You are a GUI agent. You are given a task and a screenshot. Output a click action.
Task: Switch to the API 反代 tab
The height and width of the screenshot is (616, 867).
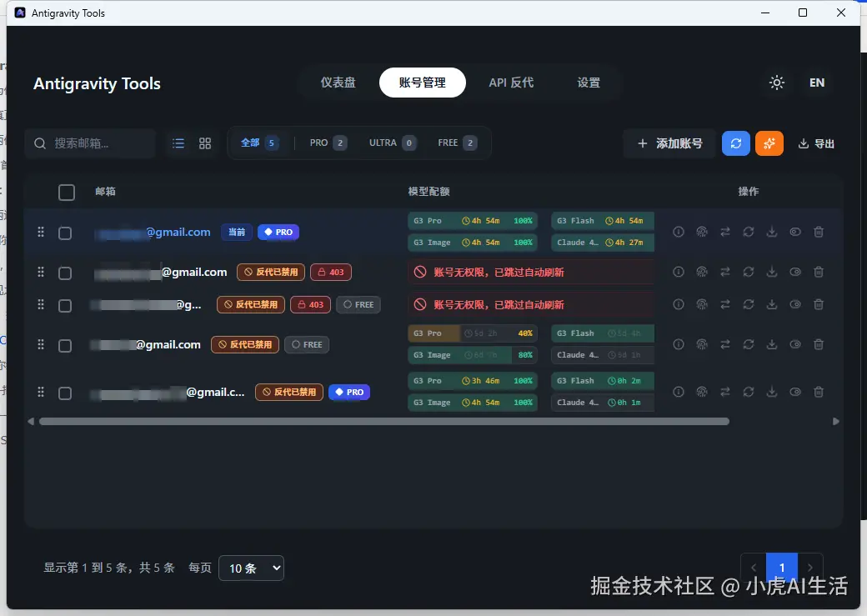pyautogui.click(x=512, y=83)
